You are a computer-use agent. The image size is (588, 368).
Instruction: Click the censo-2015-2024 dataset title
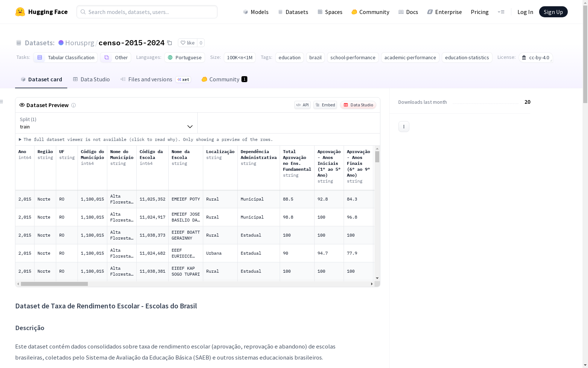click(132, 43)
